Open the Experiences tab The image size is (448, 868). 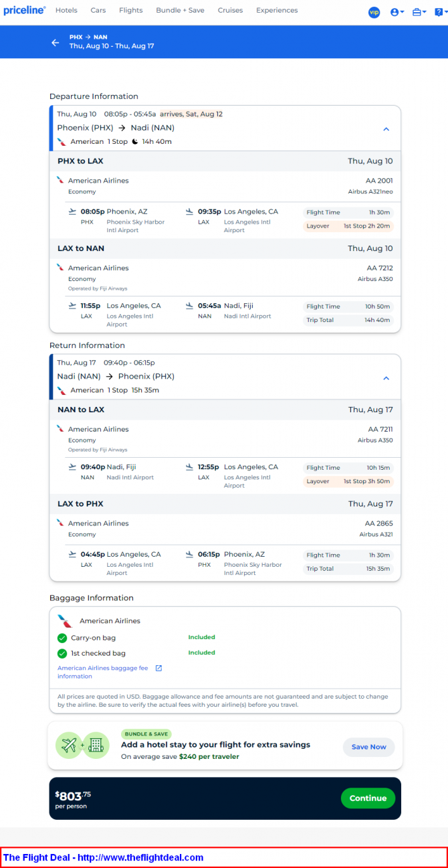point(277,11)
